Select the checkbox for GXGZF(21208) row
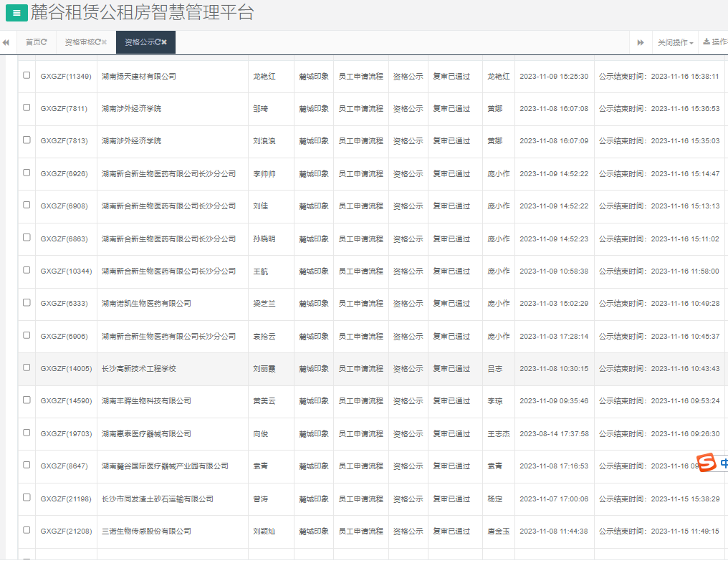 point(27,530)
